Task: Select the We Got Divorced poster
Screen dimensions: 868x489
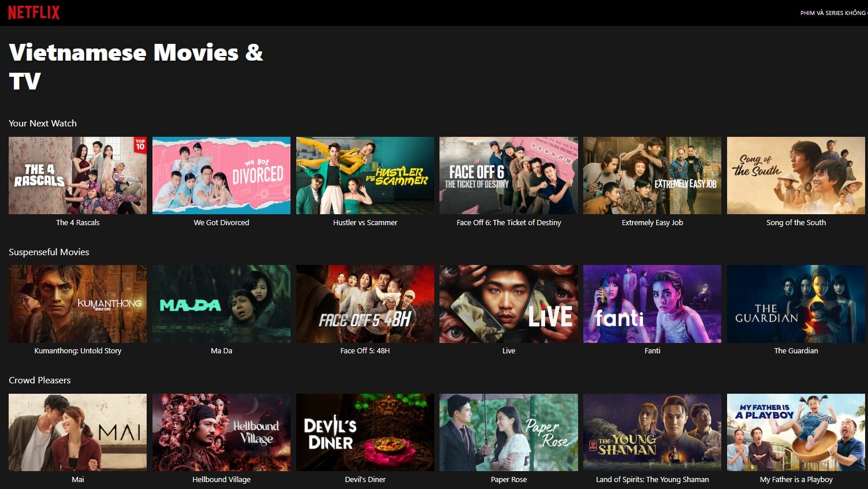Action: click(x=221, y=176)
